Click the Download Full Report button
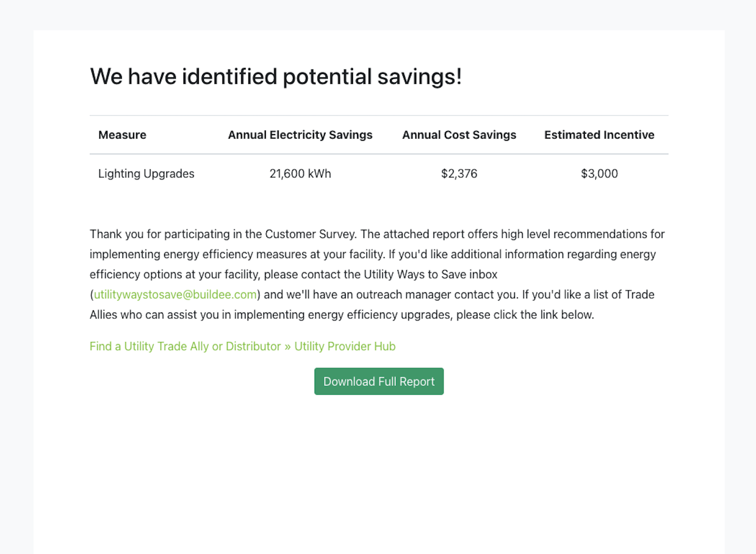The image size is (756, 554). (379, 381)
